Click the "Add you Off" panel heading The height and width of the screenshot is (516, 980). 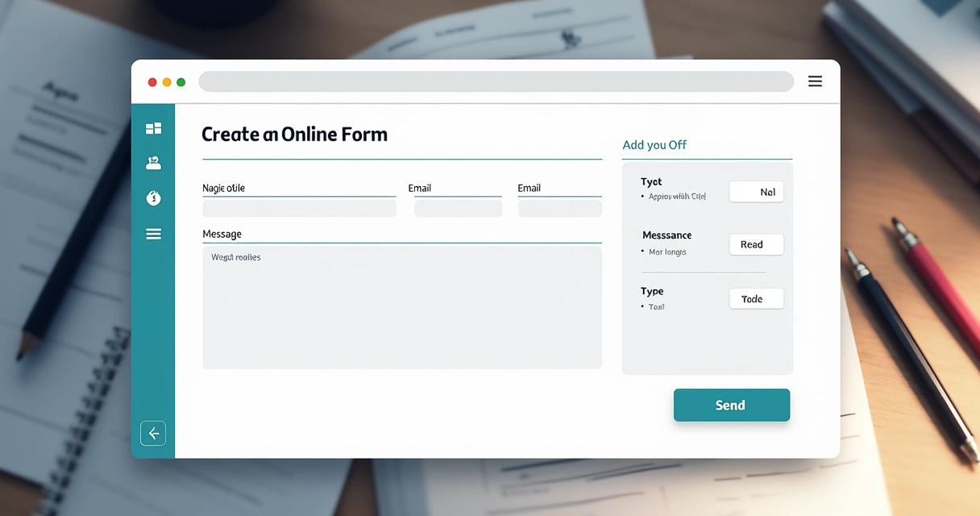click(654, 145)
